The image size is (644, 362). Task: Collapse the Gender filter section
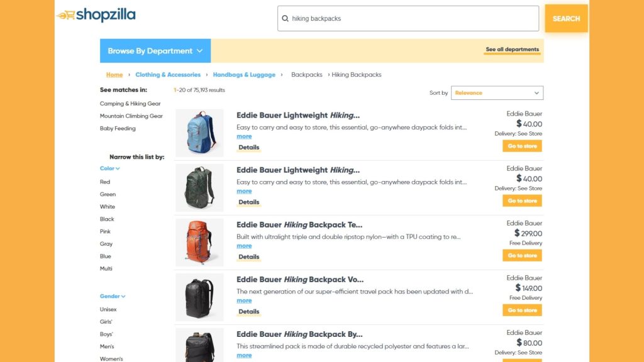(x=113, y=296)
